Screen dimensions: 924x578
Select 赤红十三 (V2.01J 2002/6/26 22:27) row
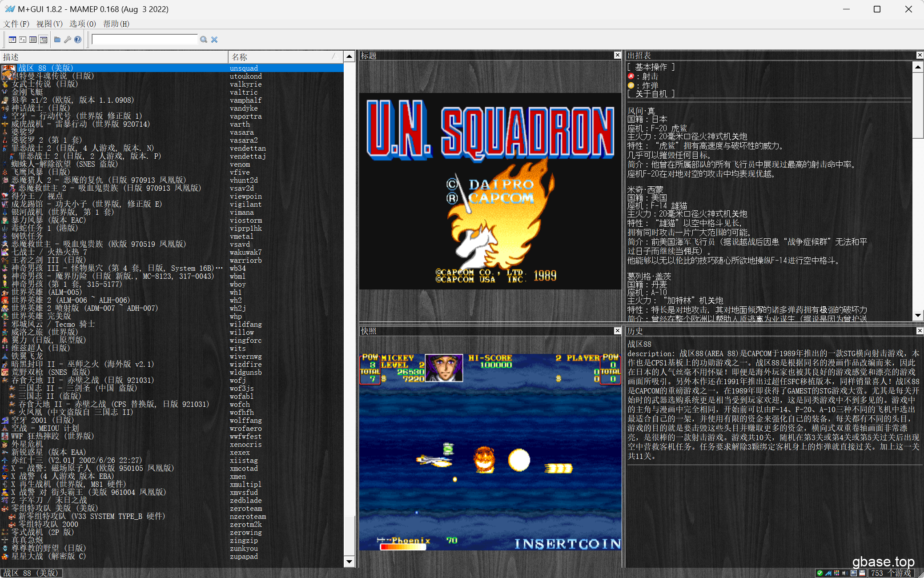coord(172,460)
